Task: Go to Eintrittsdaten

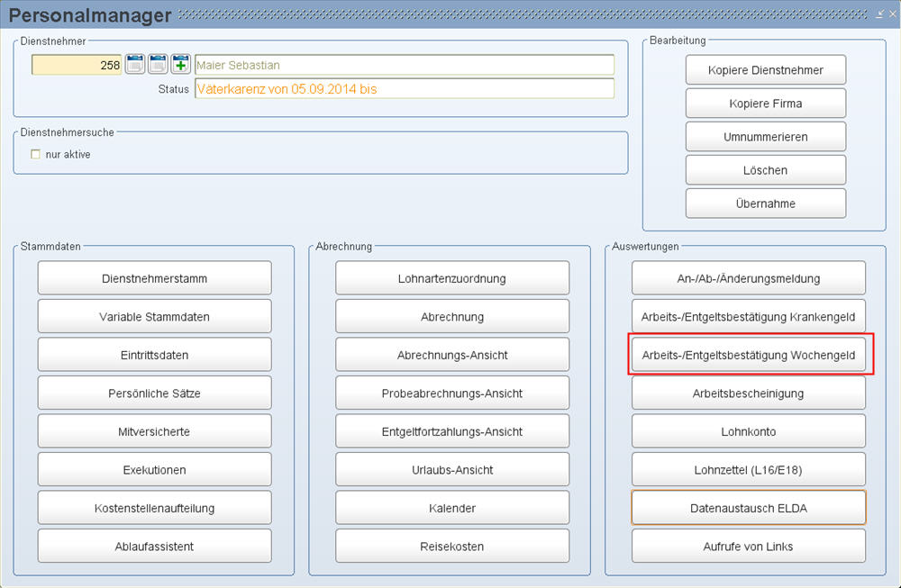Action: 155,355
